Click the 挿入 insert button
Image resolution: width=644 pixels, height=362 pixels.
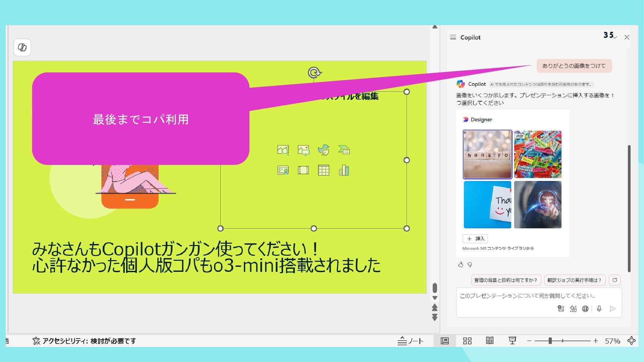475,239
